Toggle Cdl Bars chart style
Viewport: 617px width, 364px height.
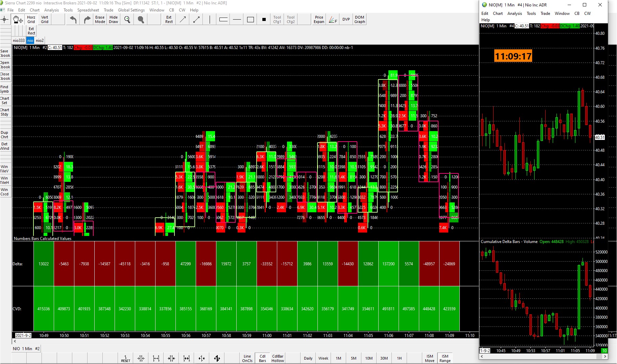click(x=262, y=358)
